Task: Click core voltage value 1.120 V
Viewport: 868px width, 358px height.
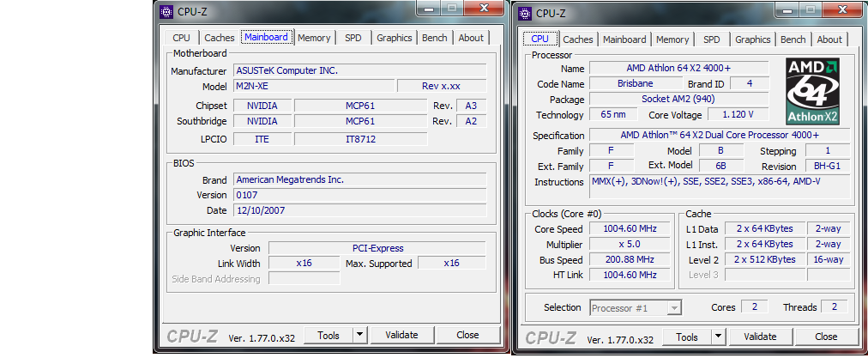Action: click(738, 115)
